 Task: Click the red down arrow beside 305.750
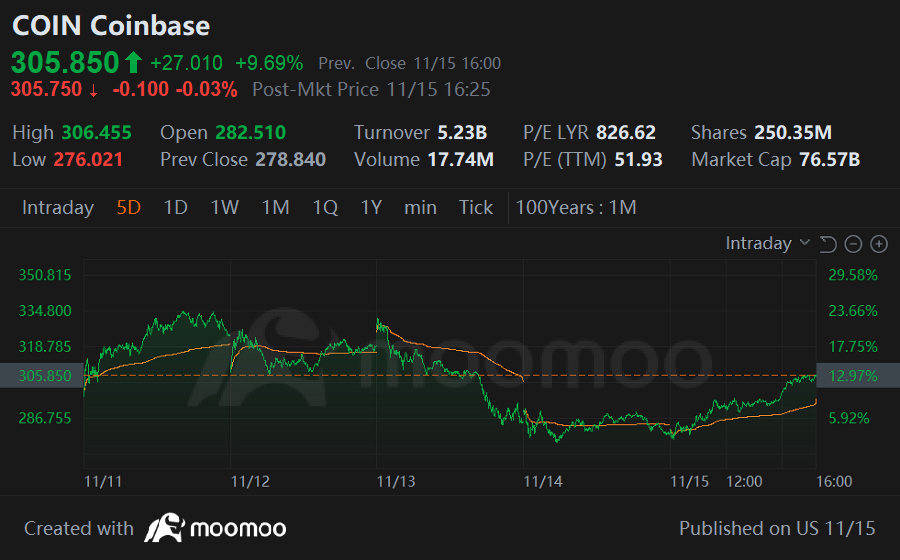coord(93,90)
